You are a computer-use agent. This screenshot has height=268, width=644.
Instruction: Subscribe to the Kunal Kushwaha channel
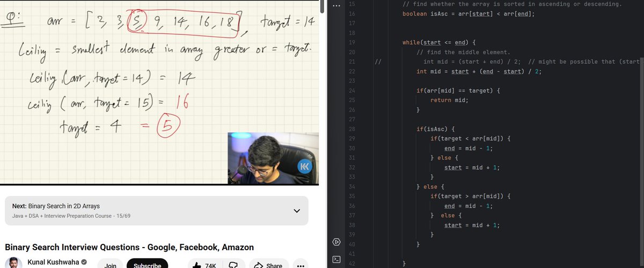click(x=147, y=265)
